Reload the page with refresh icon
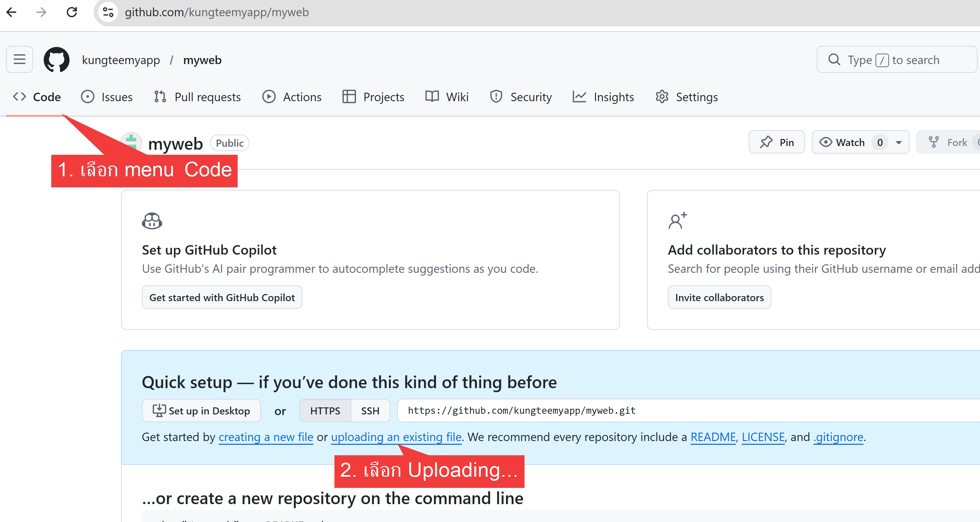Image resolution: width=980 pixels, height=522 pixels. point(72,12)
